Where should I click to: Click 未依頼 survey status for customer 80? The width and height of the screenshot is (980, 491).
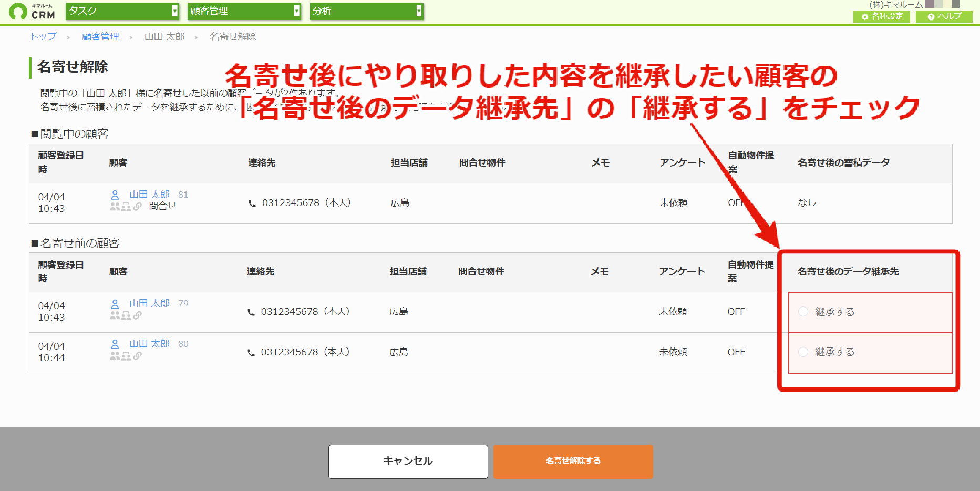(673, 352)
